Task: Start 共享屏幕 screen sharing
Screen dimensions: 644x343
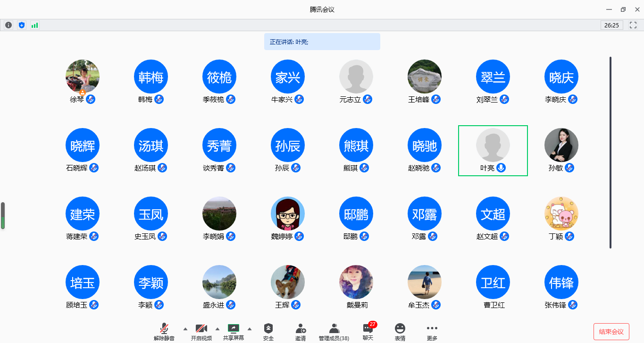Action: [234, 332]
